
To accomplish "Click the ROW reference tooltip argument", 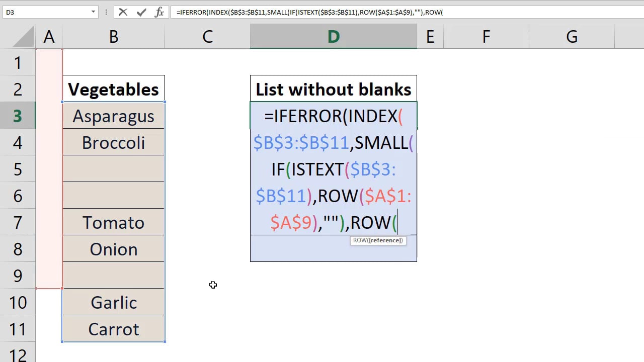I will coord(385,240).
